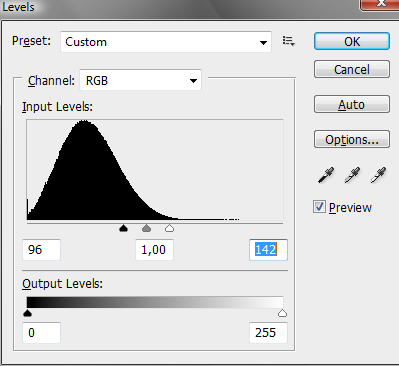Click the input shadows field showing 96
The height and width of the screenshot is (366, 399).
coord(41,250)
